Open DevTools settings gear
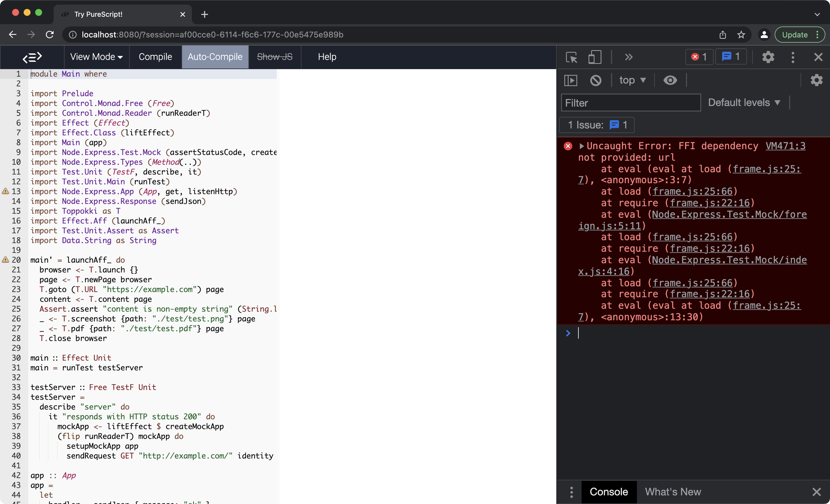This screenshot has width=830, height=504. point(768,57)
